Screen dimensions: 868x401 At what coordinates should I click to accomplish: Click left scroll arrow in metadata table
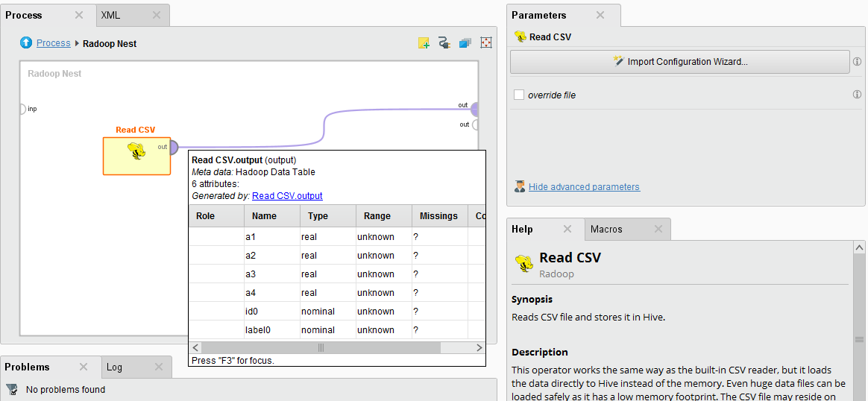[195, 348]
